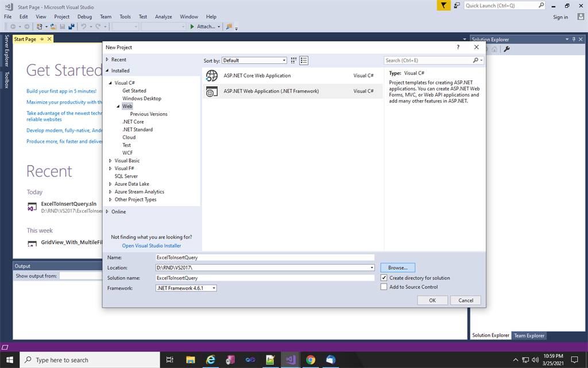
Task: Select the SQL Server tree item
Action: (x=126, y=176)
